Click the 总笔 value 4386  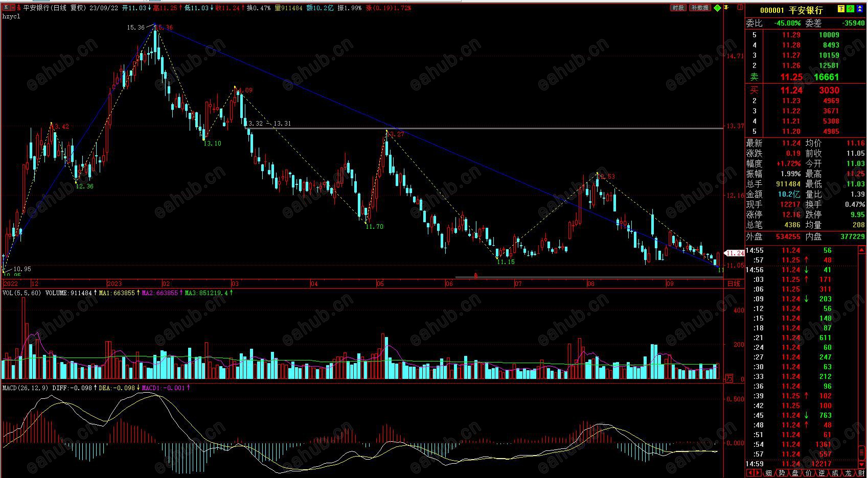coord(792,225)
